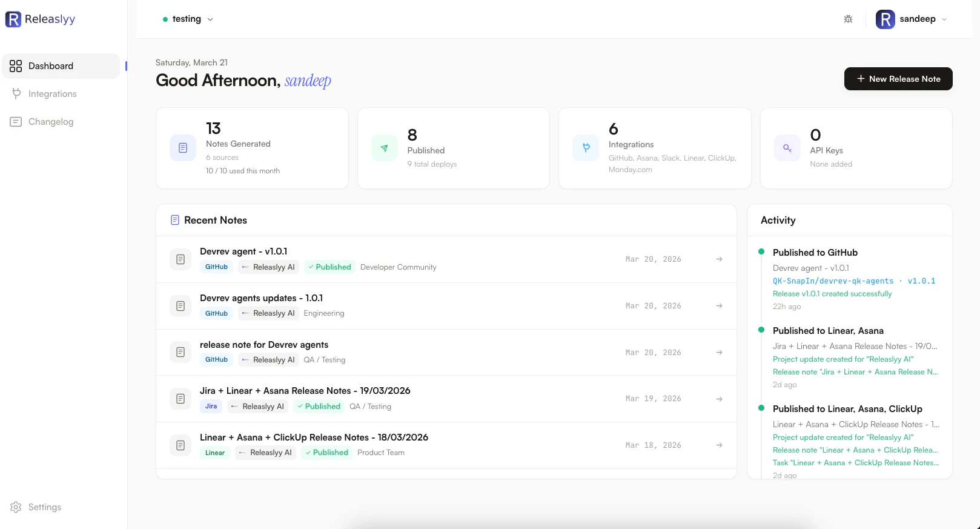Open the sandeep user menu chevron
The image size is (980, 529).
(x=944, y=19)
